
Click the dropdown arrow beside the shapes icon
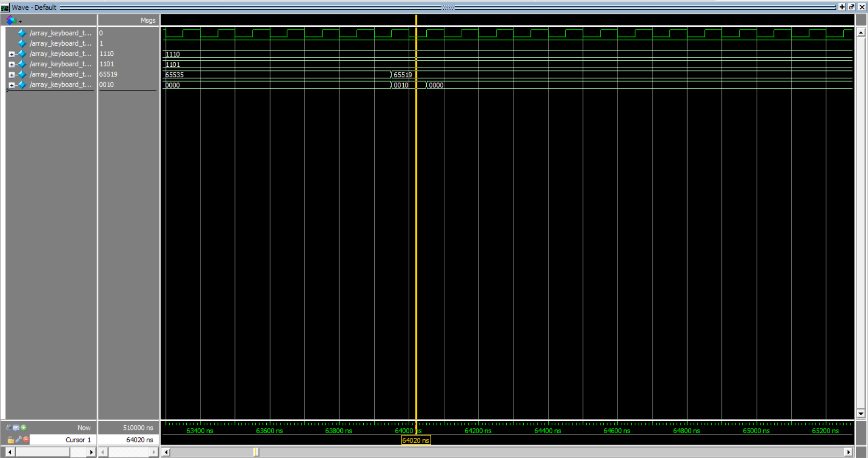coord(20,21)
